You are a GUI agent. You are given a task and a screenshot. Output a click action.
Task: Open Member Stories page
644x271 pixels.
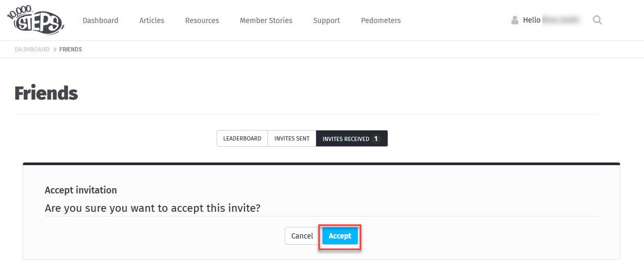tap(266, 20)
